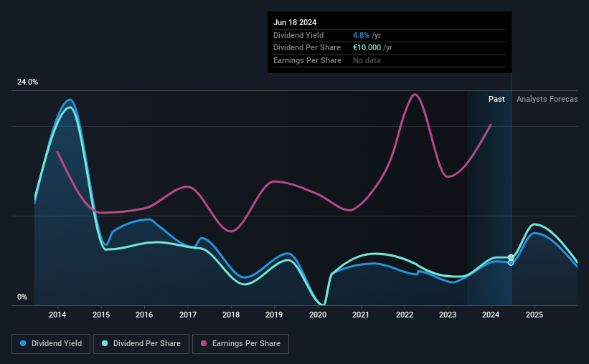Viewport: 589px width, 364px height.
Task: Toggle the Earnings Per Share legend series
Action: pyautogui.click(x=240, y=344)
